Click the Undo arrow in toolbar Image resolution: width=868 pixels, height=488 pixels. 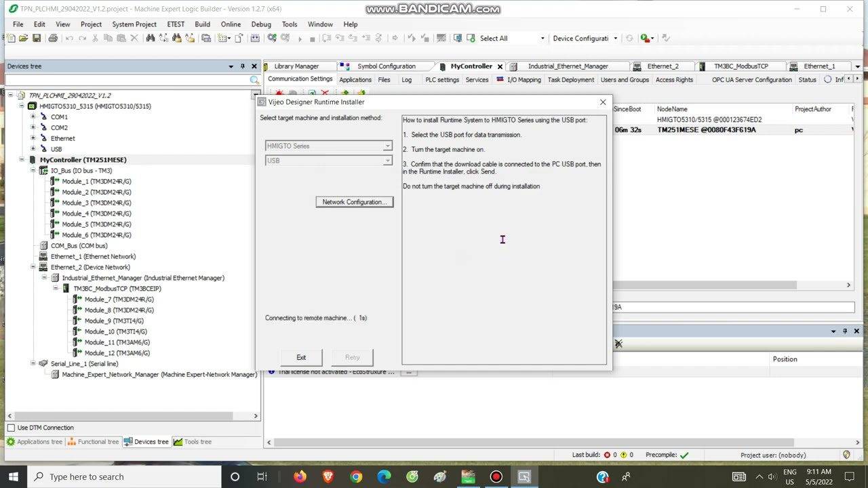pos(69,39)
